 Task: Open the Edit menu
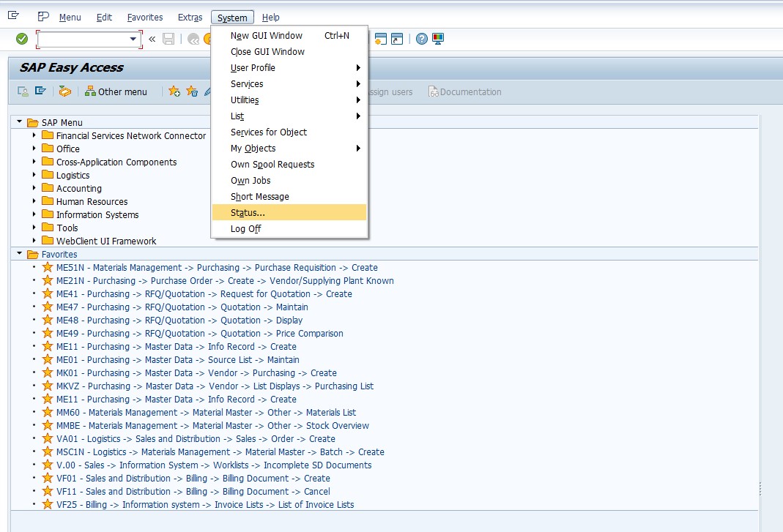pos(104,18)
